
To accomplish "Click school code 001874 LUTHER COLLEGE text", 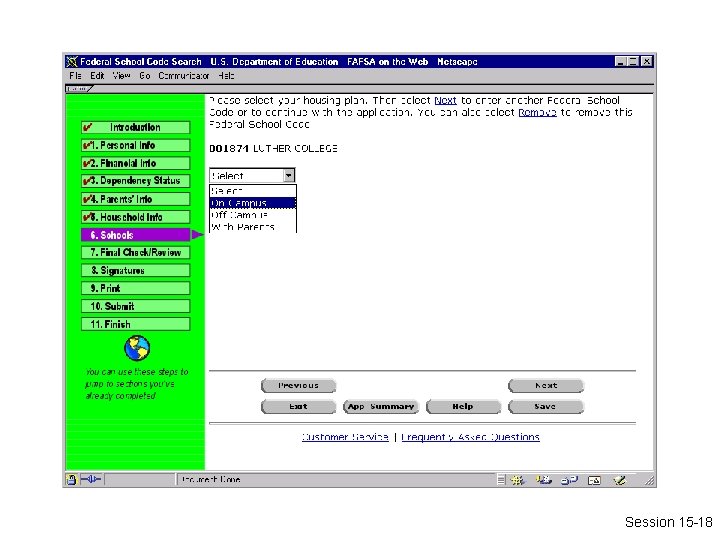I will tap(274, 148).
